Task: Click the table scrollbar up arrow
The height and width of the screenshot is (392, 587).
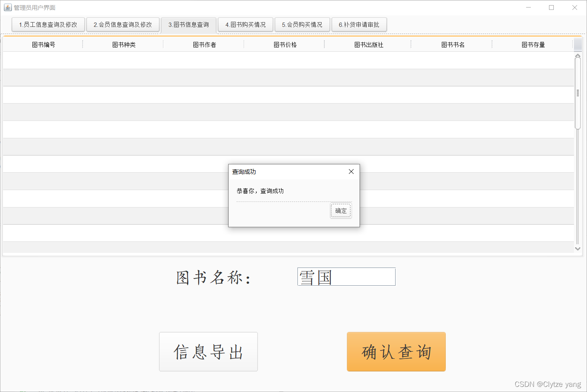Action: pyautogui.click(x=578, y=55)
